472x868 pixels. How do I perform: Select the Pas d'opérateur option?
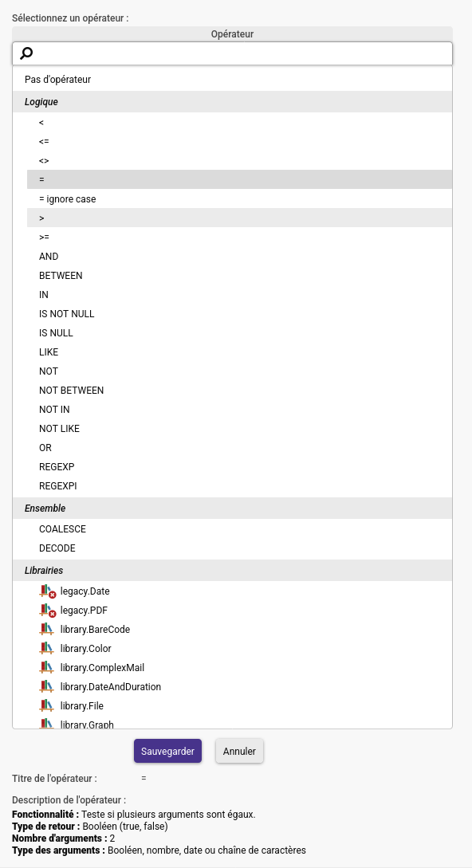coord(232,80)
